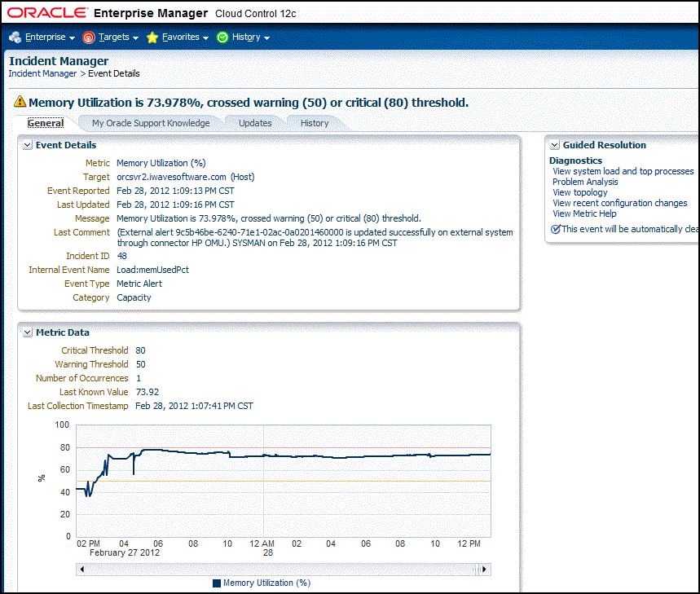Switch to the Updates tab
The height and width of the screenshot is (594, 700).
[x=255, y=123]
